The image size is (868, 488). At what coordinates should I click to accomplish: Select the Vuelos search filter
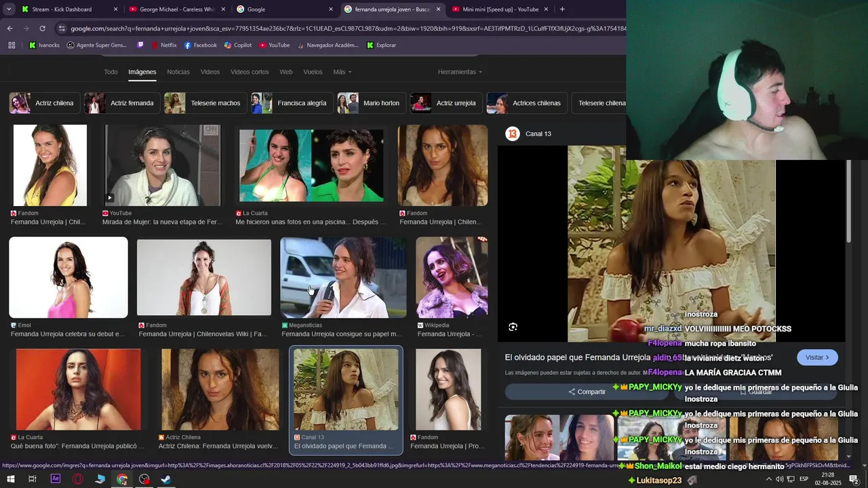click(313, 72)
